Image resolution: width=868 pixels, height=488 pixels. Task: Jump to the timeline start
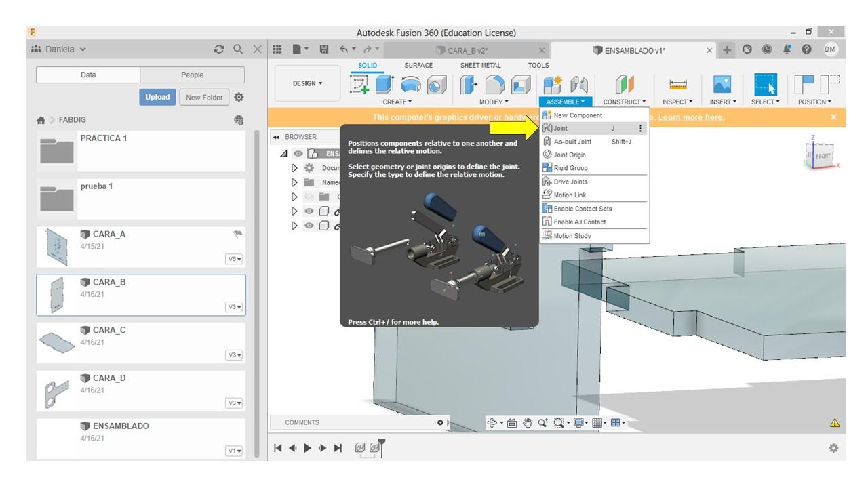coord(277,448)
